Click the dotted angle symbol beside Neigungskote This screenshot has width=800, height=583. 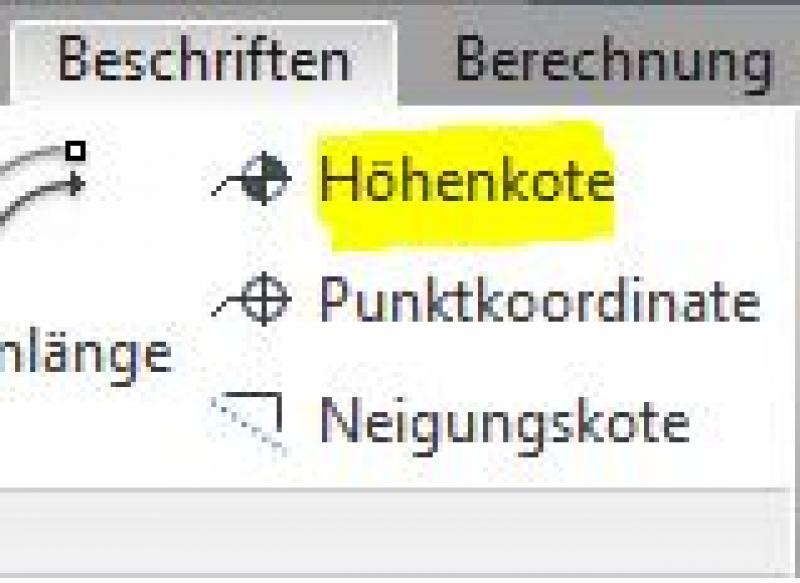[x=252, y=422]
